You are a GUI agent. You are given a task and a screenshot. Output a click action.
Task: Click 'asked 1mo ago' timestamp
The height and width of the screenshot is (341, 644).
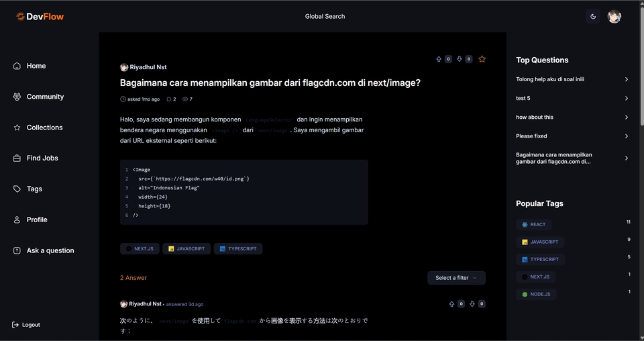click(x=144, y=99)
